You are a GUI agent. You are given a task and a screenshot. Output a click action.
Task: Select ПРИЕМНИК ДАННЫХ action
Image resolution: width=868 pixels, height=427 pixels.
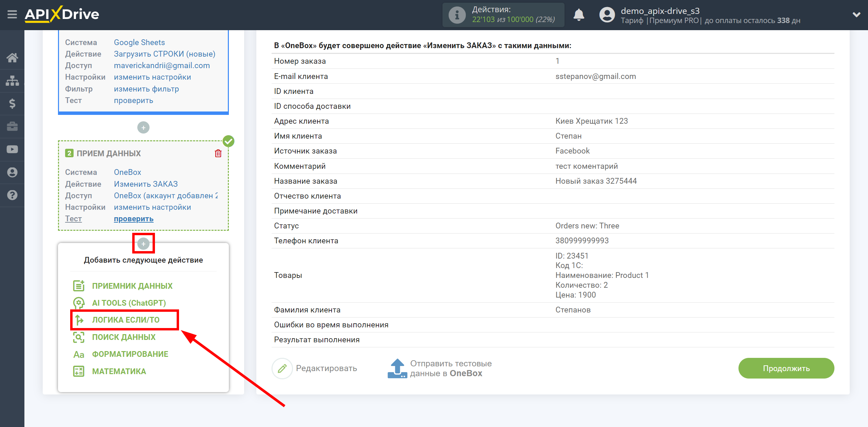click(132, 286)
